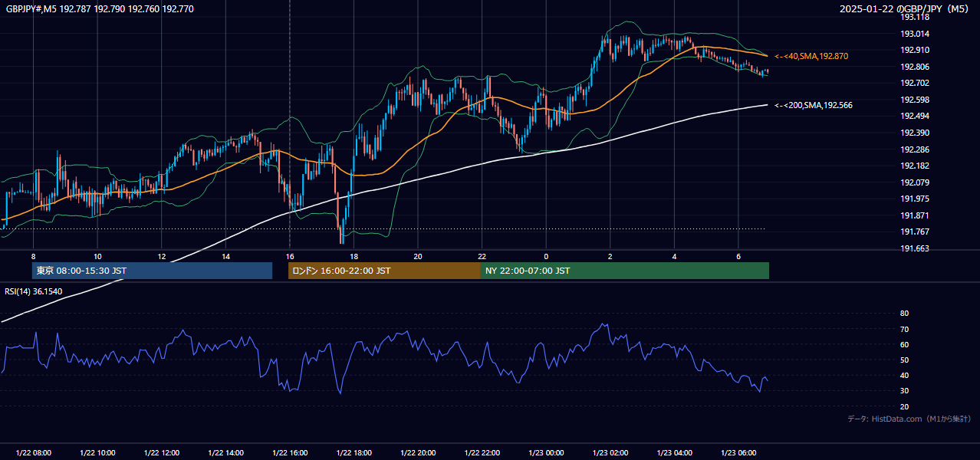Click price axis value 191.871
Viewport: 980px width, 460px height.
pyautogui.click(x=915, y=215)
